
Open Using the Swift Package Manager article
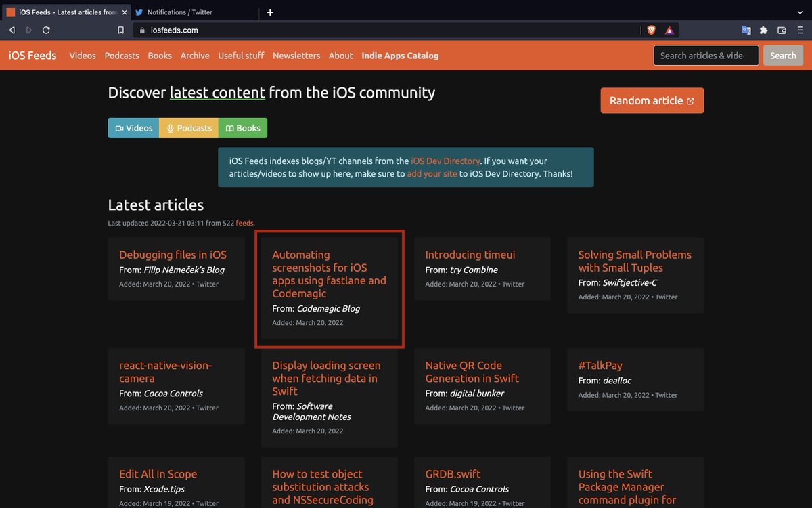[x=627, y=487]
